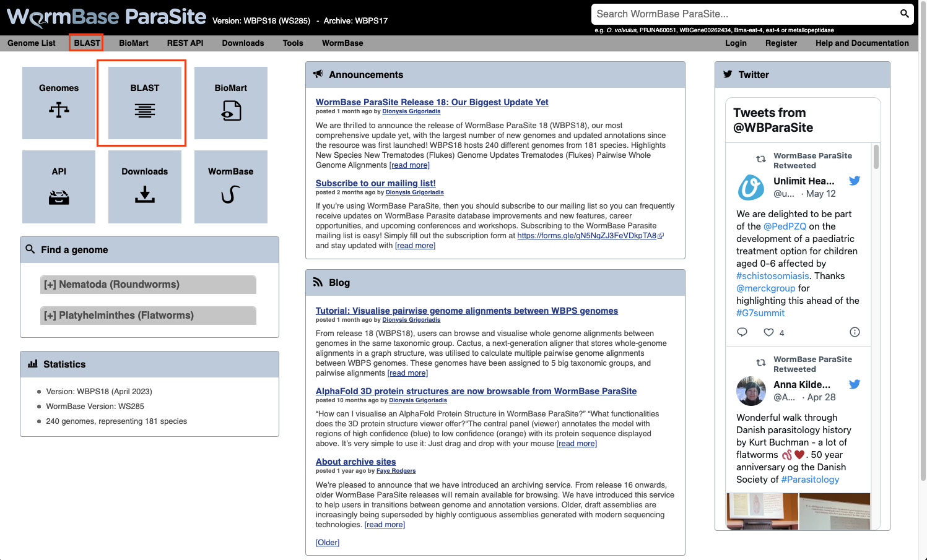927x560 pixels.
Task: Open REST API menu item
Action: click(x=185, y=43)
